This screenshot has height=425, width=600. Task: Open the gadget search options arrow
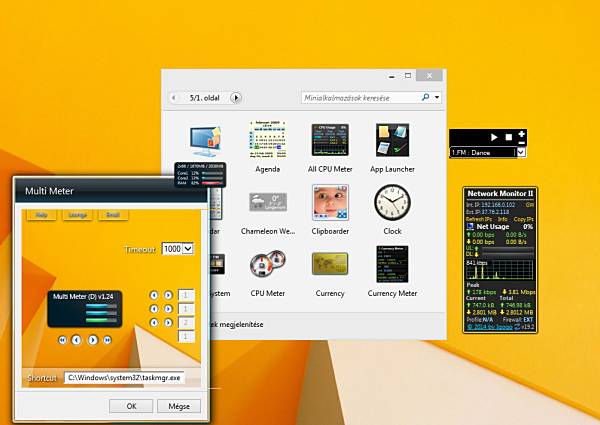tap(437, 98)
